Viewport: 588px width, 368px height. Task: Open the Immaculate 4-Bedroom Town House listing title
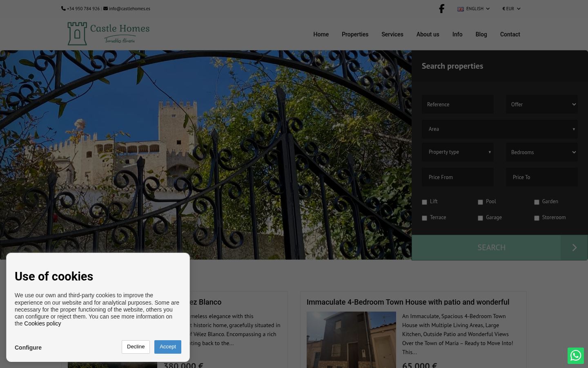408,302
